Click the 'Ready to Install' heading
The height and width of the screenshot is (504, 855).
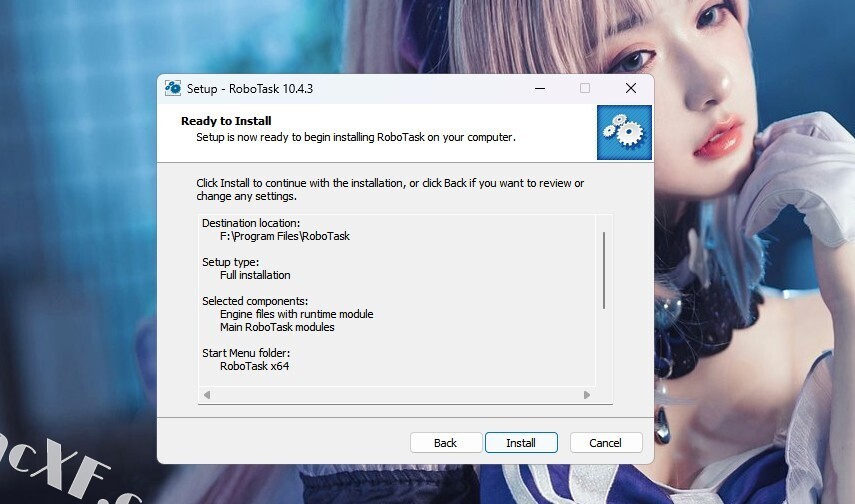click(226, 121)
